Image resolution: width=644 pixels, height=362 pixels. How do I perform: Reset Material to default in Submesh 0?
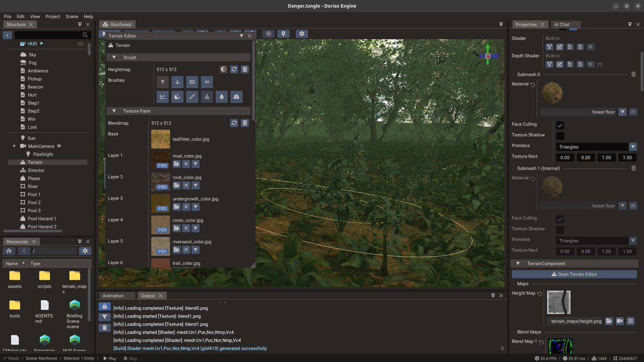[533, 84]
